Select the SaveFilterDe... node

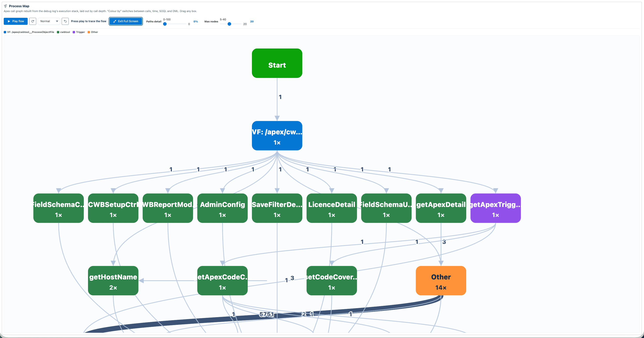[277, 208]
